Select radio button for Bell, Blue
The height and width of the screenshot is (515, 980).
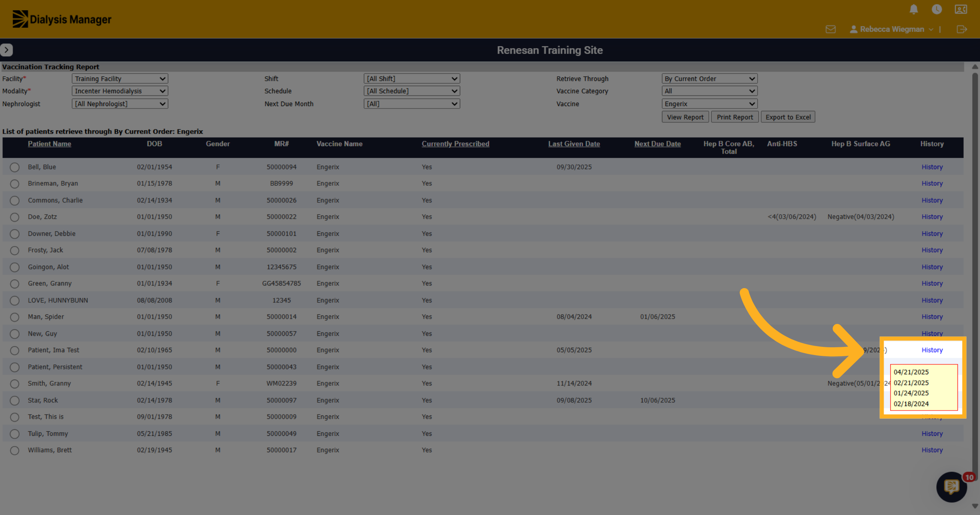tap(15, 167)
